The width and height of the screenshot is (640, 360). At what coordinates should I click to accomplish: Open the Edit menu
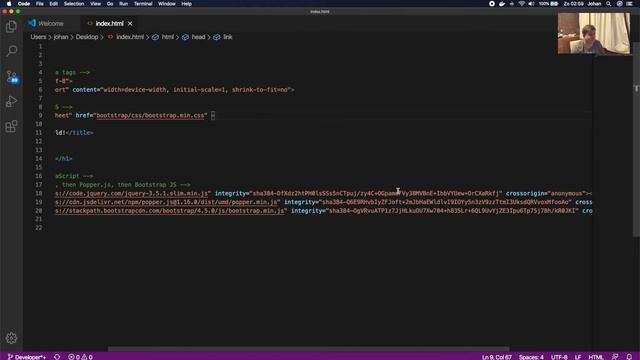(x=53, y=4)
